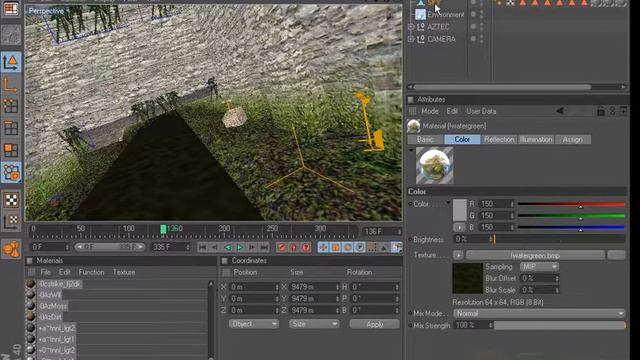Switch to the Illumination tab
Image resolution: width=640 pixels, height=360 pixels.
pos(536,139)
